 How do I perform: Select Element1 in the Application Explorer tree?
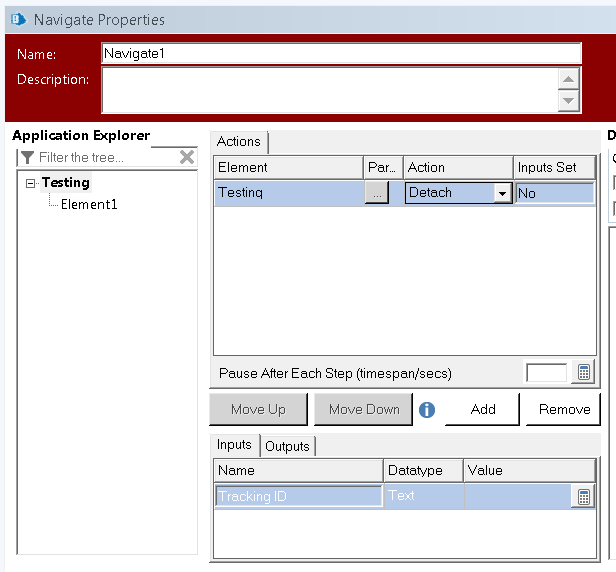89,204
